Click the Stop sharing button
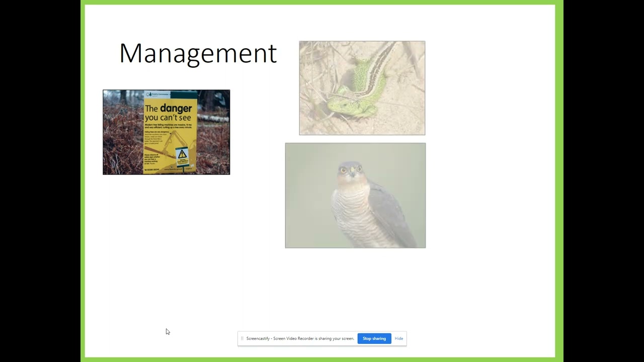This screenshot has width=644, height=362. 374,338
